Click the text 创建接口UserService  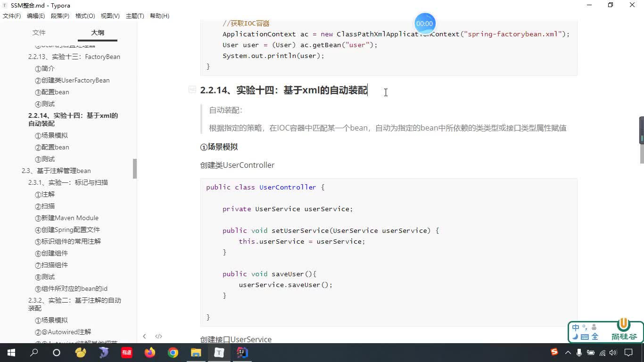pos(236,339)
